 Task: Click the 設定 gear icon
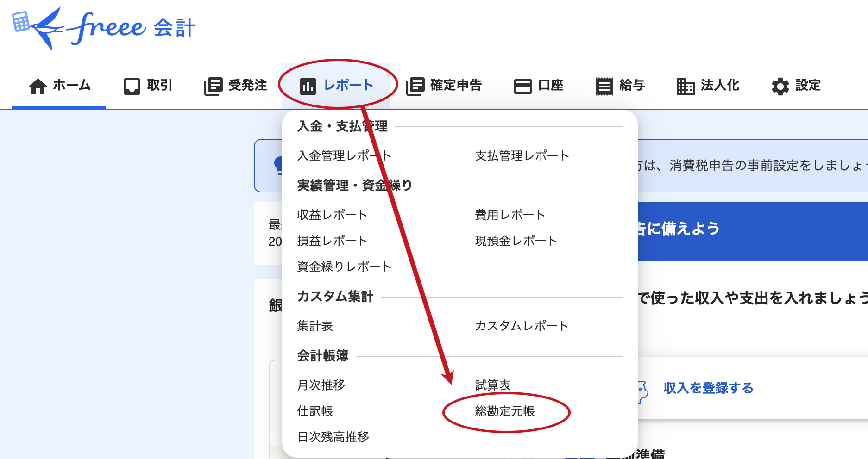coord(780,86)
